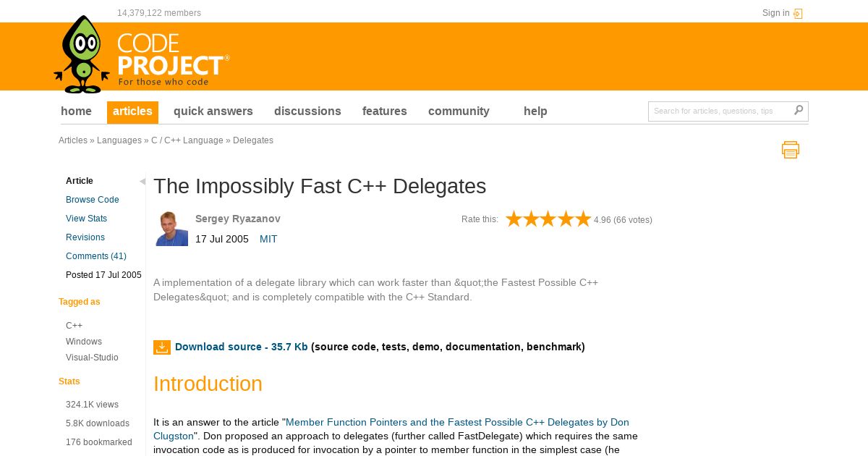Select Browse Code in the sidebar
Viewport: 868px width, 456px height.
point(93,200)
